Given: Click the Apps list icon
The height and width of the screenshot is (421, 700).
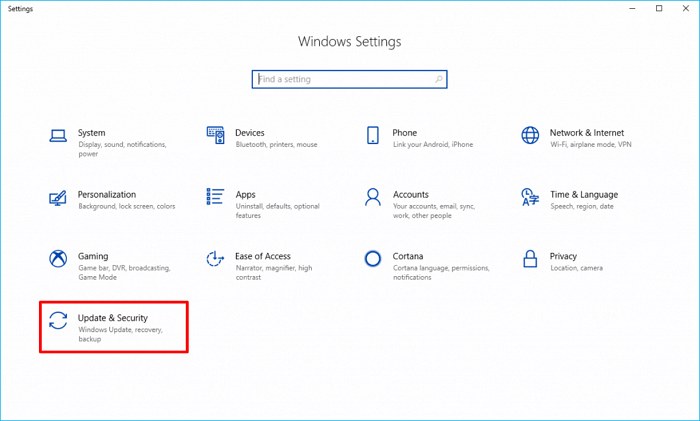Looking at the screenshot, I should tap(215, 196).
